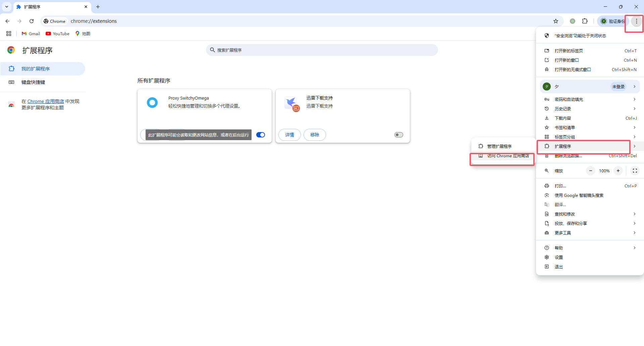The image size is (644, 346).
Task: Disable the Proxy SwitchyOmega extension toggle
Action: (261, 135)
